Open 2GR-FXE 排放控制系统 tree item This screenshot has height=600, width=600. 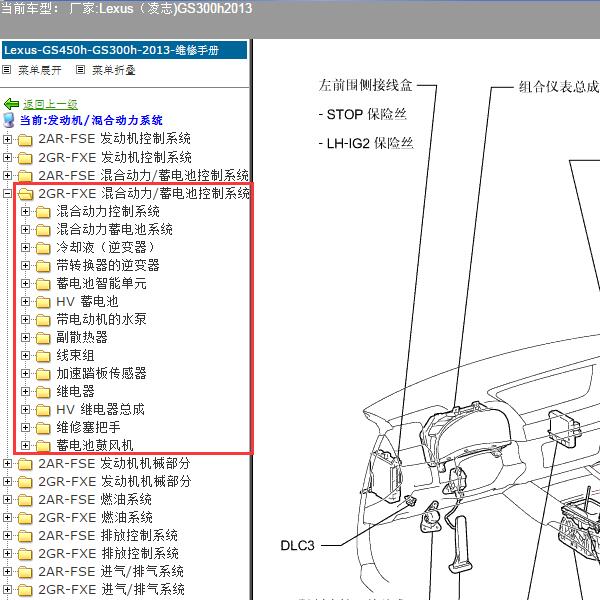tap(108, 553)
